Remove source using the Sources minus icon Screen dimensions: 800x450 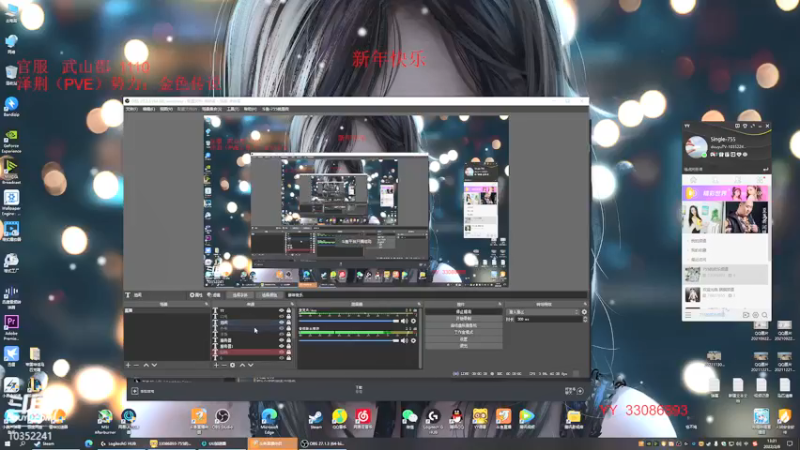click(x=224, y=365)
